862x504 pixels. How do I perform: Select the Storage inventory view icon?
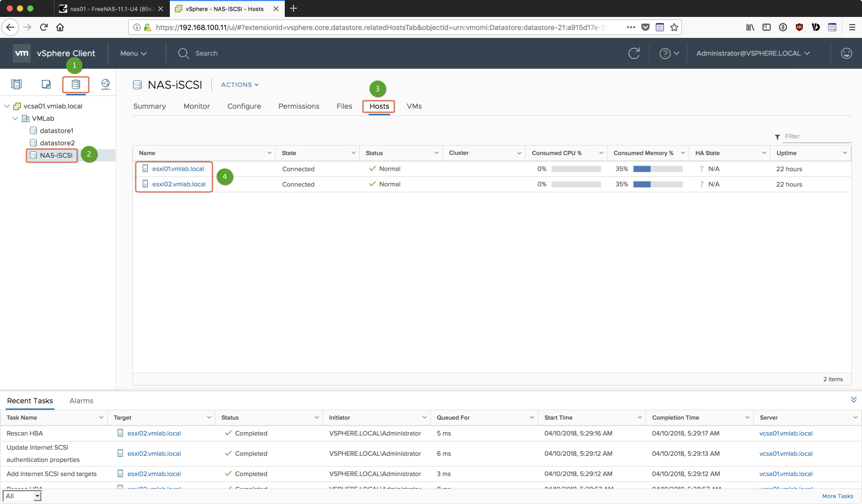click(x=76, y=85)
